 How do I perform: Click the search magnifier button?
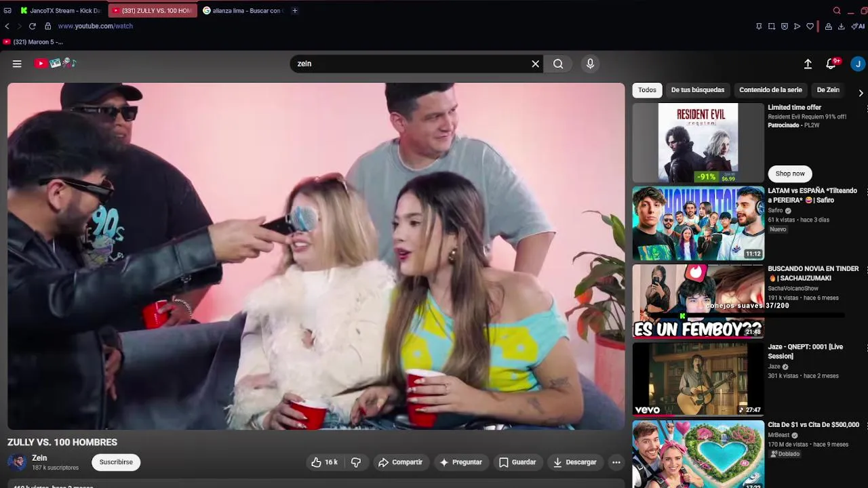pyautogui.click(x=558, y=64)
